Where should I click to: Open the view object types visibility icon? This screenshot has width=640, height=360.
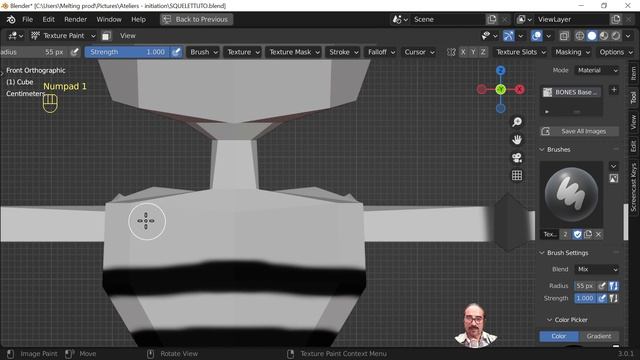click(x=488, y=36)
